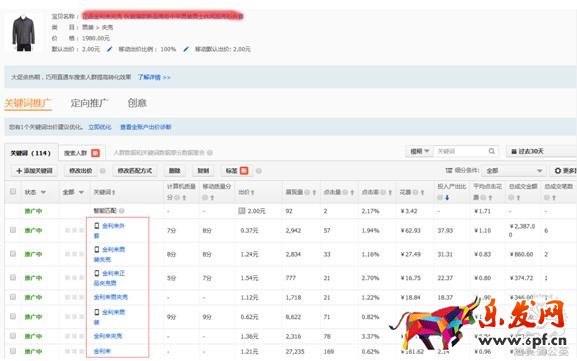This screenshot has width=577, height=361.
Task: Check the row with 1.24元 bid
Action: [x=13, y=254]
